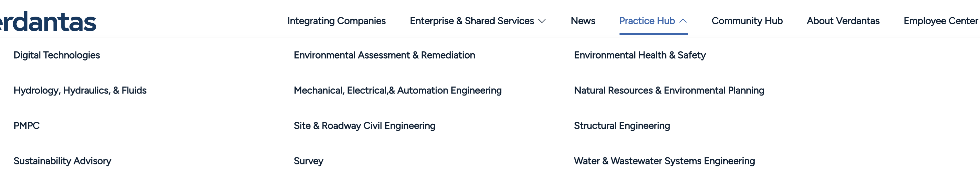The width and height of the screenshot is (980, 189).
Task: Visit Environmental Health & Safety page
Action: [x=640, y=56]
